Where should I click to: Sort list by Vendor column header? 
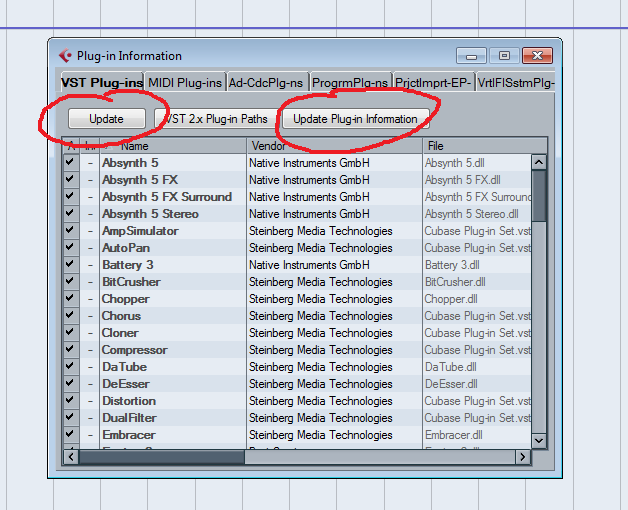click(334, 146)
